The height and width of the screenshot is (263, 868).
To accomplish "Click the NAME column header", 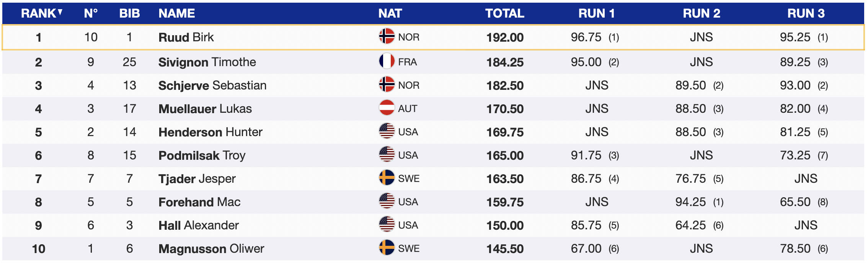I will [177, 13].
